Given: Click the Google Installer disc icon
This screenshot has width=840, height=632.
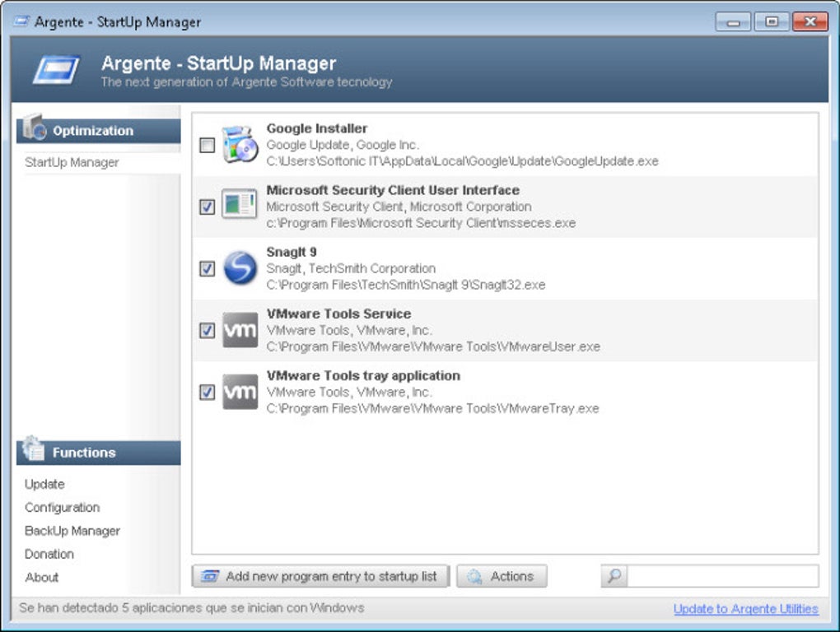Looking at the screenshot, I should [240, 145].
